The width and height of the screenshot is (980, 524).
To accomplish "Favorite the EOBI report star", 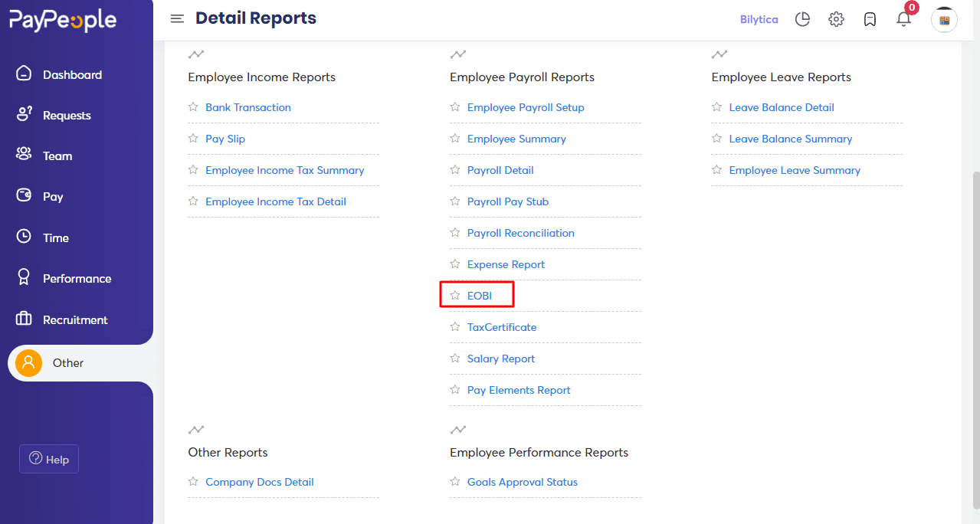I will tap(455, 295).
